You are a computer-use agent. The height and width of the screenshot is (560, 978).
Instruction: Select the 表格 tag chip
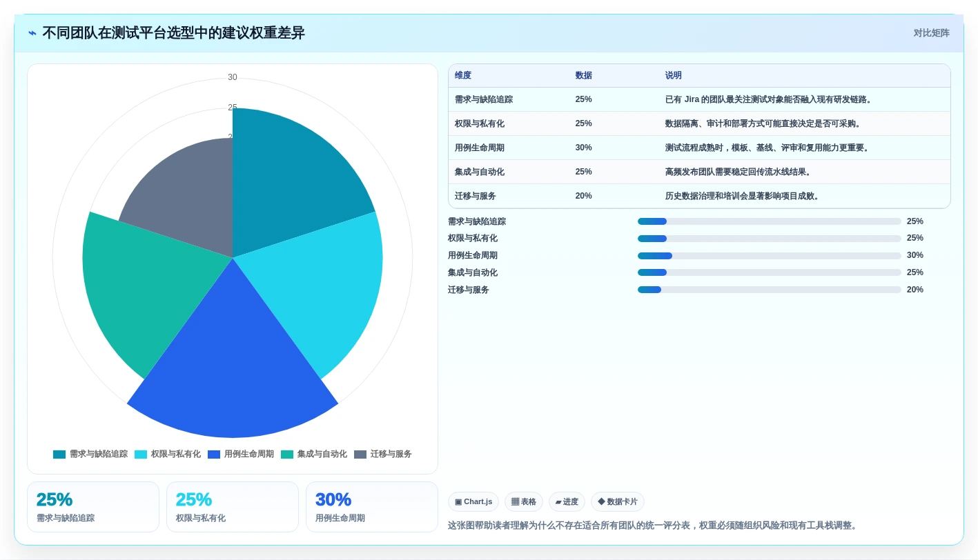[524, 502]
